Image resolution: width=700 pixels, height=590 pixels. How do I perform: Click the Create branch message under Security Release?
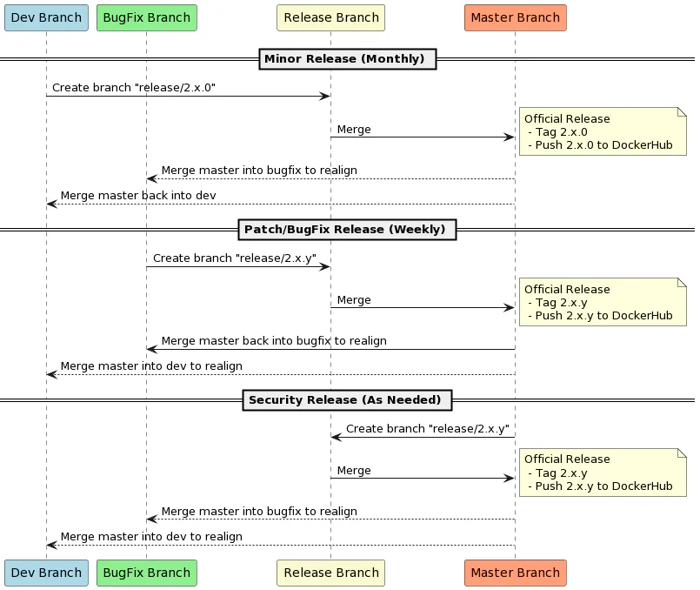coord(427,429)
